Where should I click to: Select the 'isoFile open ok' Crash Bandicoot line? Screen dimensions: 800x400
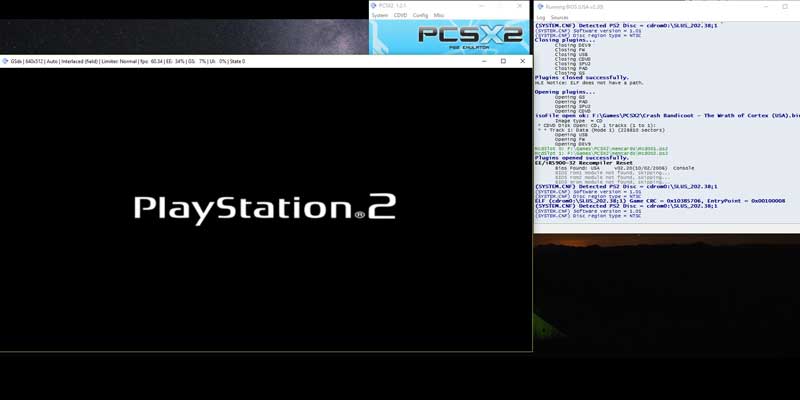666,115
